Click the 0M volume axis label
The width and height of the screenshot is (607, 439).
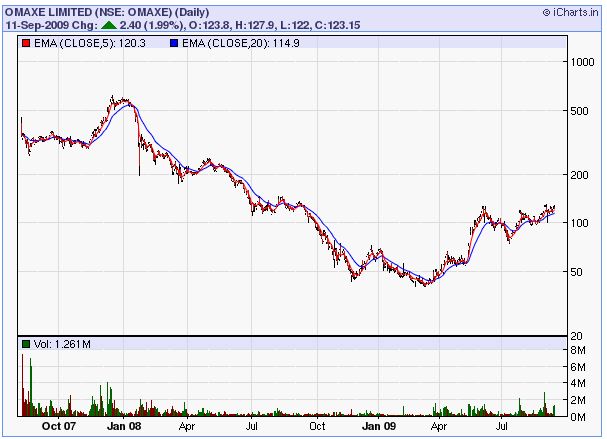(578, 417)
